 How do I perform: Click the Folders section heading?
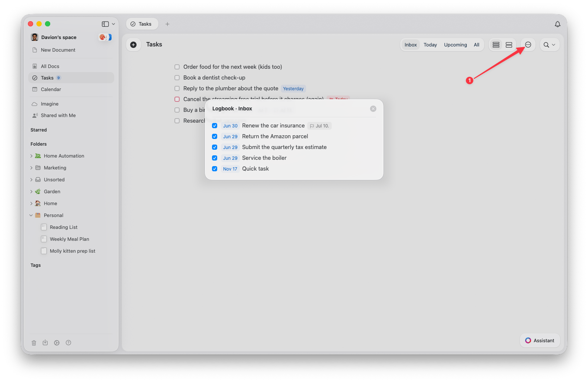point(39,144)
